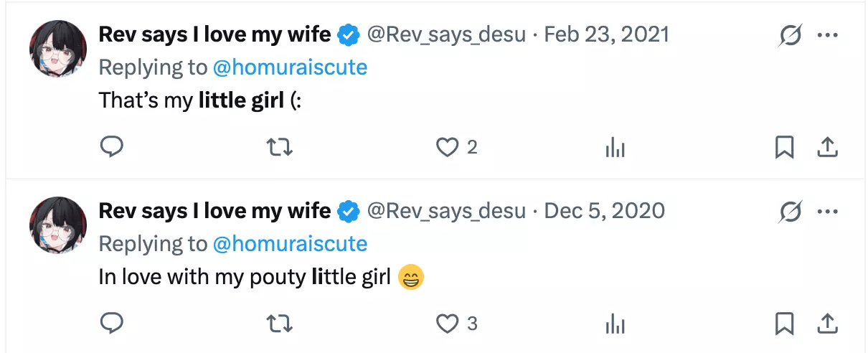View analytics for the Dec 5 tweet
The width and height of the screenshot is (868, 353).
click(x=615, y=324)
